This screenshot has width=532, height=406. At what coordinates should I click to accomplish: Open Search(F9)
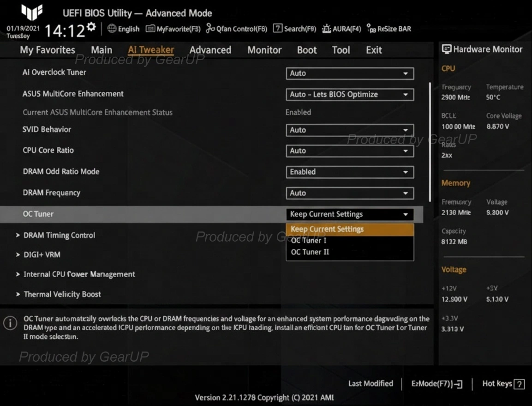click(294, 29)
